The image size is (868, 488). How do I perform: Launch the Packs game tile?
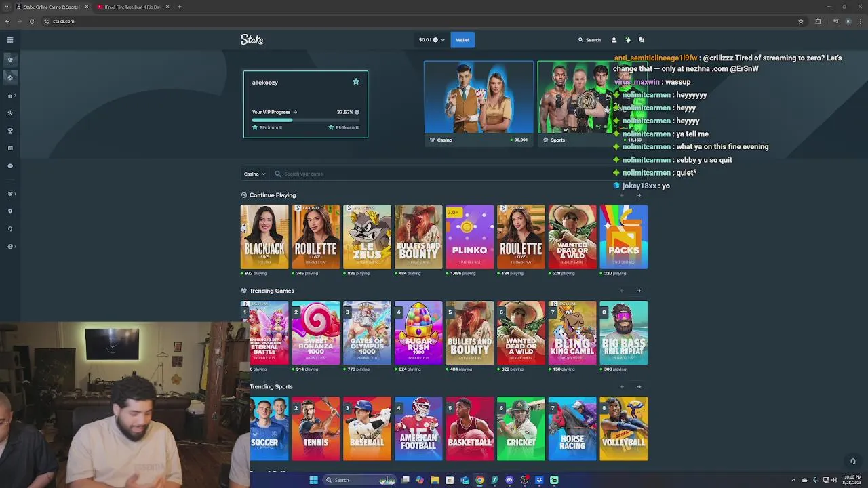click(623, 237)
